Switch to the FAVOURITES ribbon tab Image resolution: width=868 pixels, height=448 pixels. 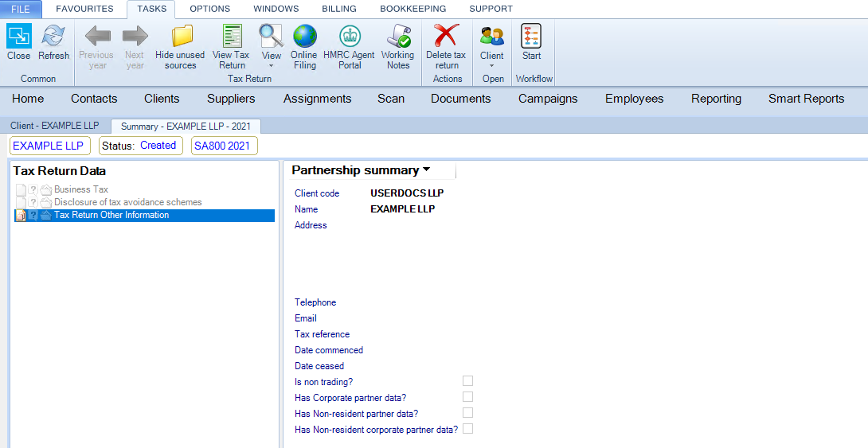click(84, 9)
